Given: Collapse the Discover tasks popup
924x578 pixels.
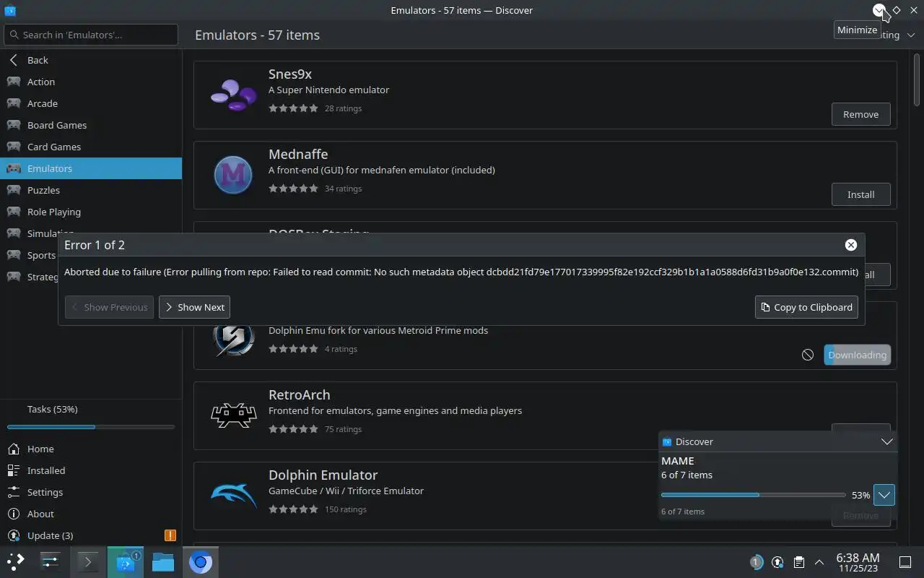Looking at the screenshot, I should tap(887, 441).
